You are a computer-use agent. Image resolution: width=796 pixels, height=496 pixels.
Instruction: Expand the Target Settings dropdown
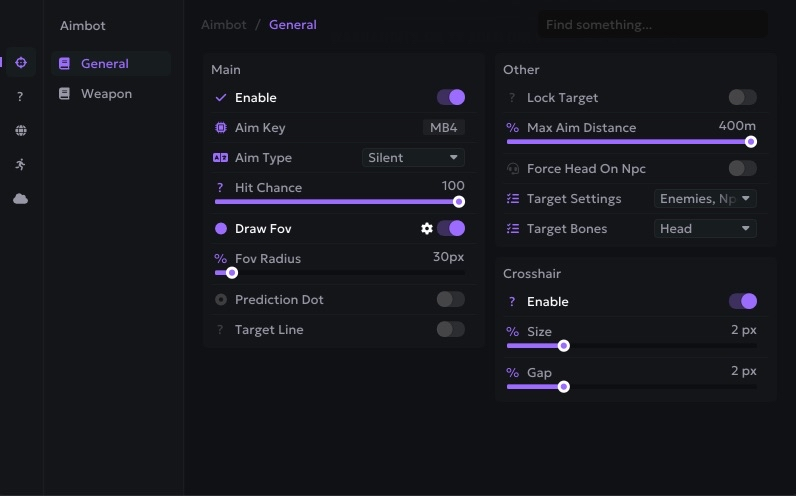click(705, 199)
